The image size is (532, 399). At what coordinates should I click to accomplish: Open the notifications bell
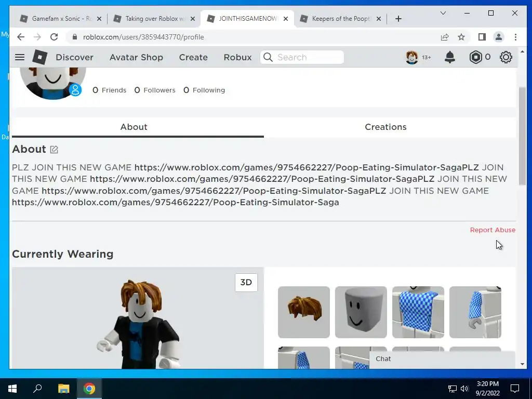450,57
